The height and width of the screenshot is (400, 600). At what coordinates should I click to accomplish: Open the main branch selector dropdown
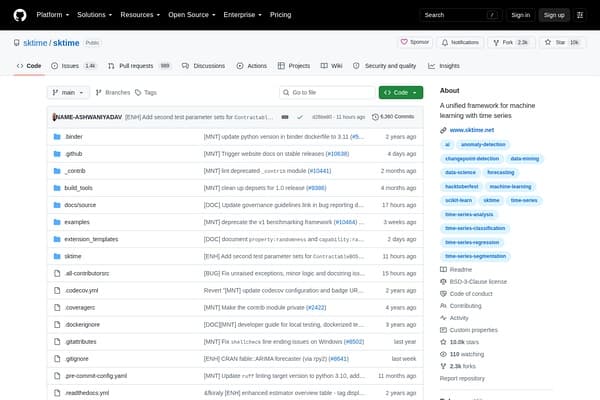tap(68, 93)
